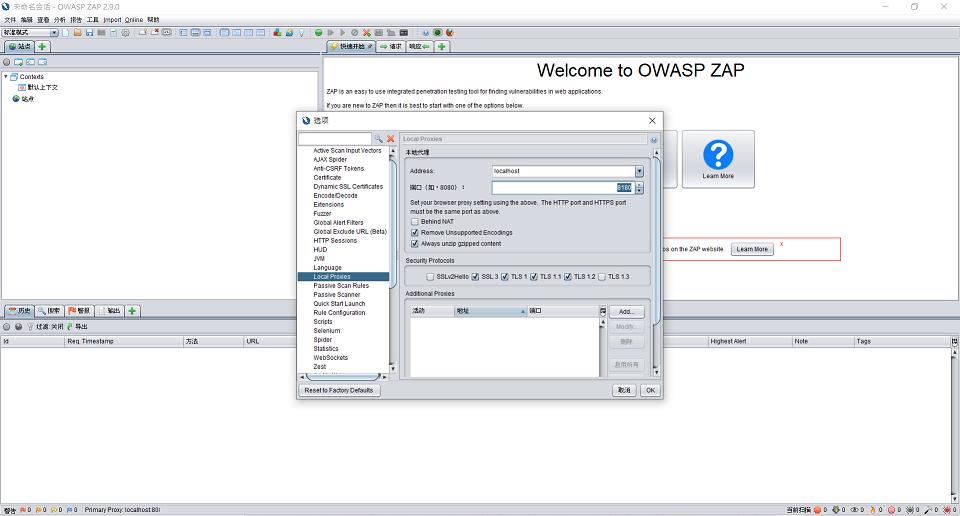Switch to the Request tab
Screen dimensions: 960x516
click(390, 47)
